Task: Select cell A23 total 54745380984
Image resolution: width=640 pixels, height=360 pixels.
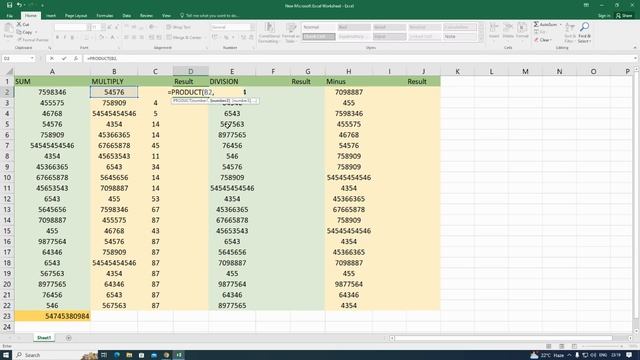Action: (52, 316)
